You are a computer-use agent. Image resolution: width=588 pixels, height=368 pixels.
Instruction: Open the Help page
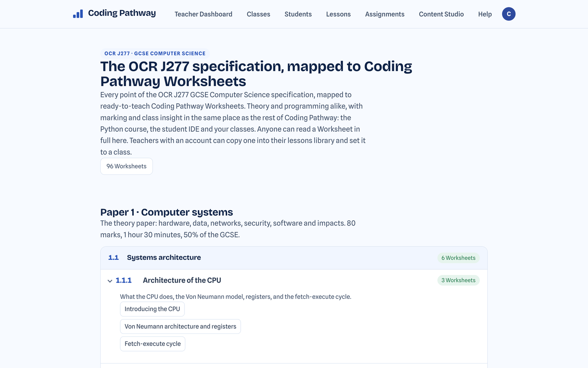[x=485, y=14]
